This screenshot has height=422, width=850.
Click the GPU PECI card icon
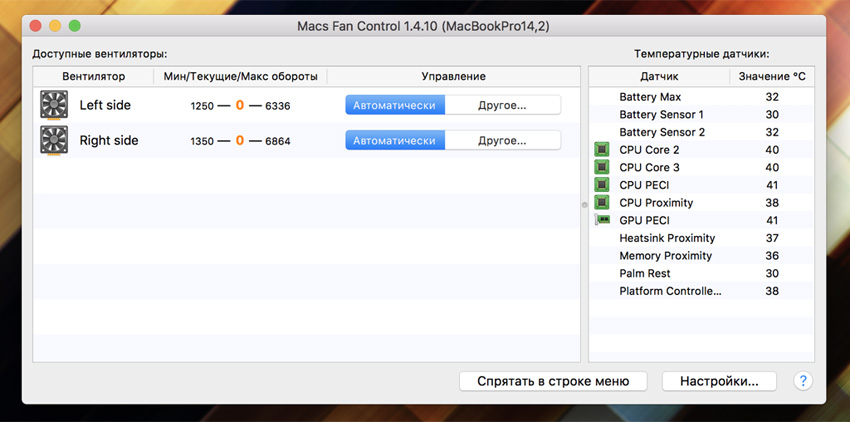[x=602, y=220]
